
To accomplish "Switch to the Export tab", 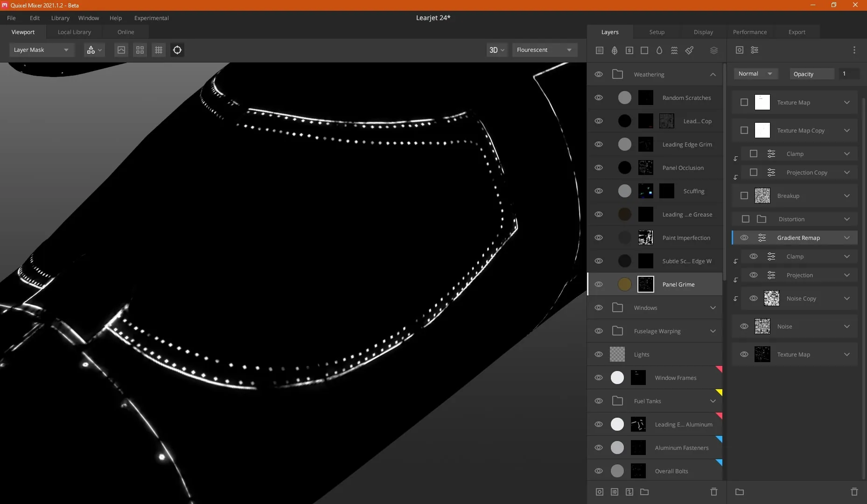I will 797,32.
